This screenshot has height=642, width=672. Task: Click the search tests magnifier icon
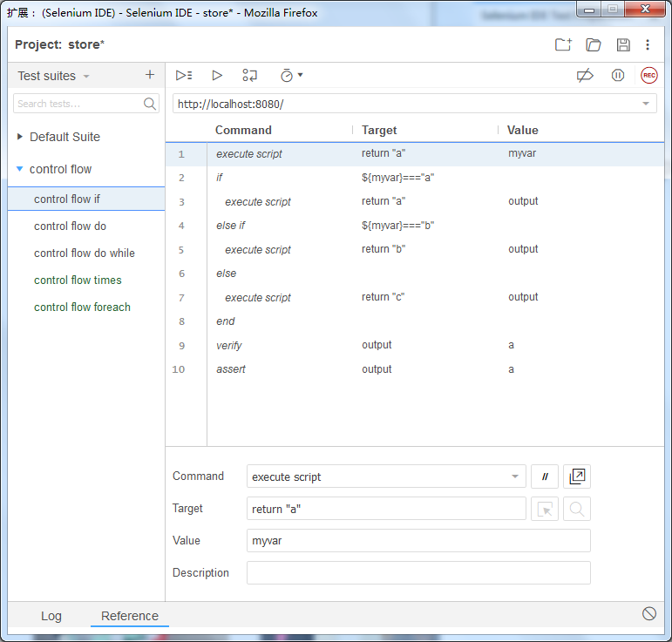(x=150, y=104)
